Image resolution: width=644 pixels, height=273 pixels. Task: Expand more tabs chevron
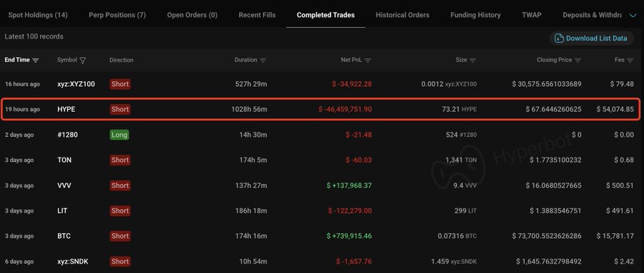point(633,16)
